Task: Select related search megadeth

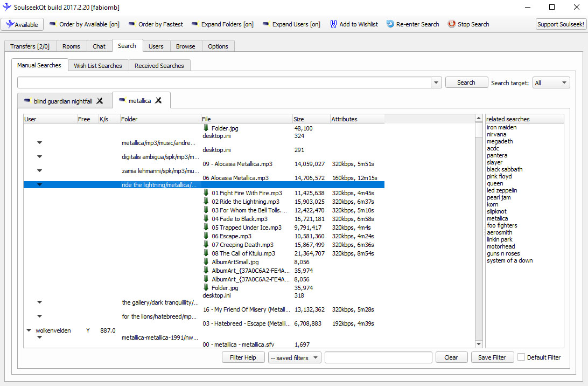Action: [500, 141]
